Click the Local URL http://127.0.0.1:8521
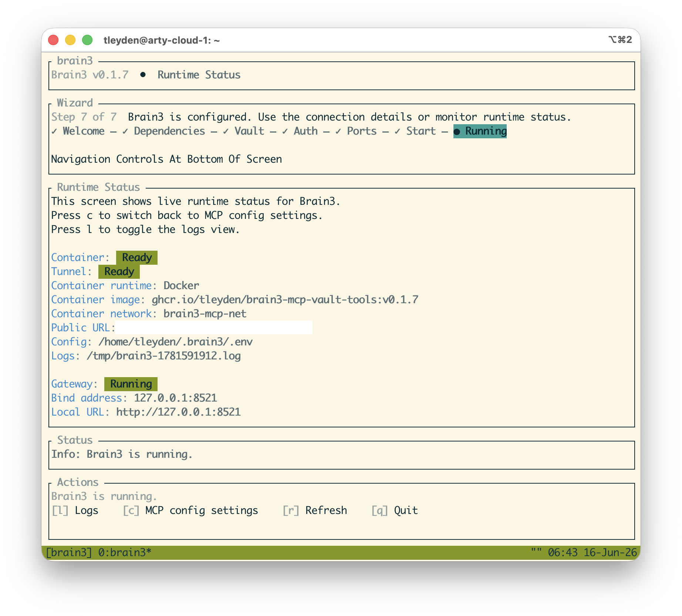 [x=179, y=412]
